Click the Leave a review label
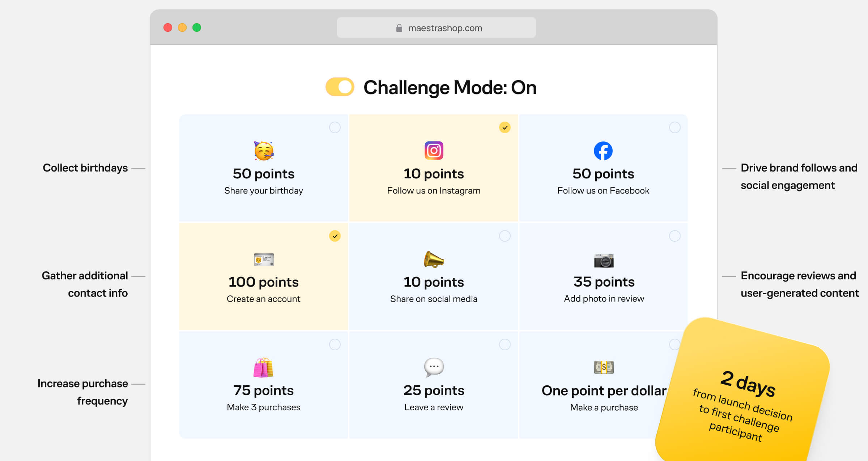868x461 pixels. coord(434,407)
